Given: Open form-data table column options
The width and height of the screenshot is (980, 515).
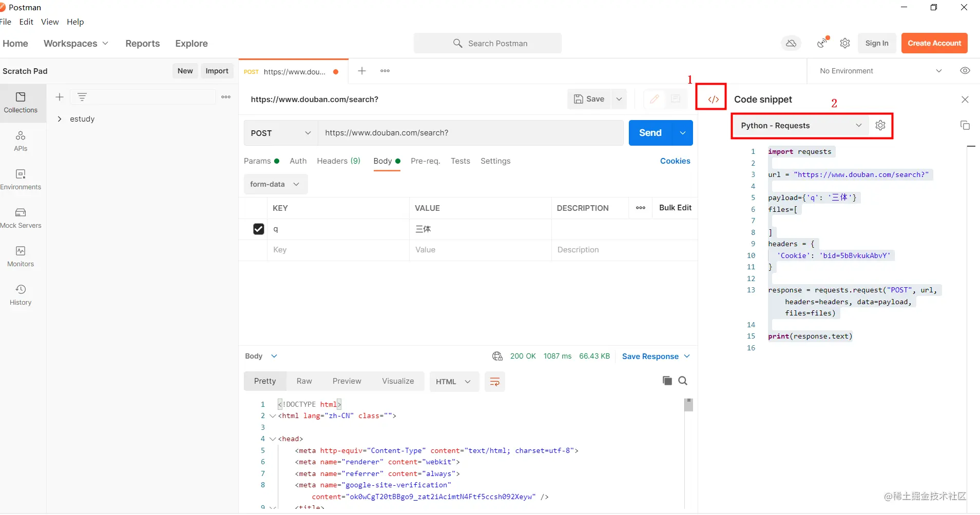Looking at the screenshot, I should pos(641,208).
